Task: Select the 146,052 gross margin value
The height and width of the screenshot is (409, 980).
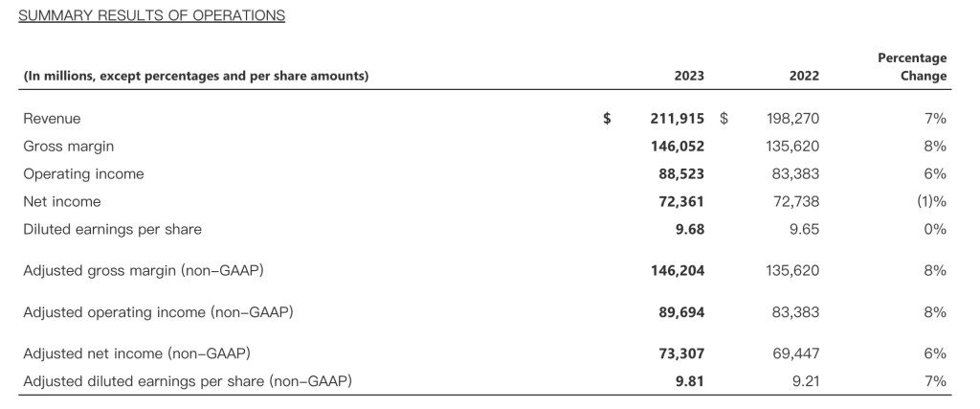Action: (677, 147)
